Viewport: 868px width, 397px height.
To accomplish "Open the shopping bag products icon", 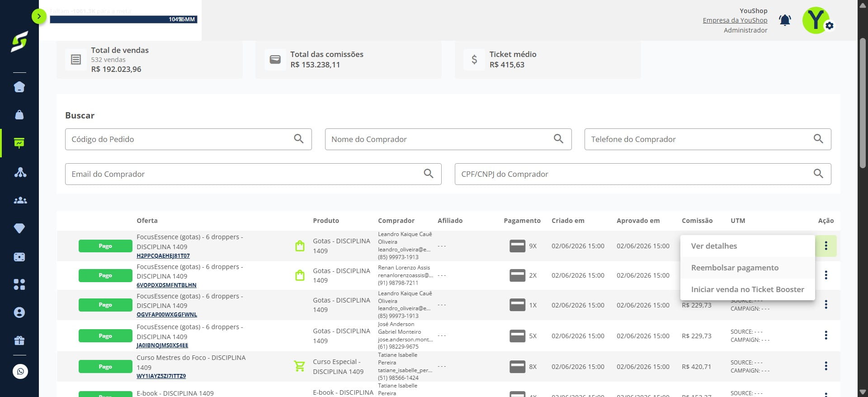I will [19, 115].
